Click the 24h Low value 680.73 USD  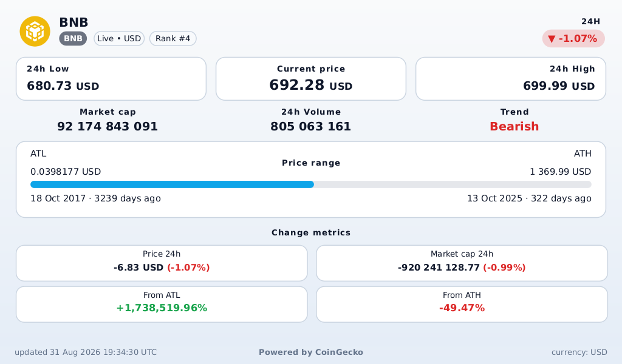(x=63, y=86)
